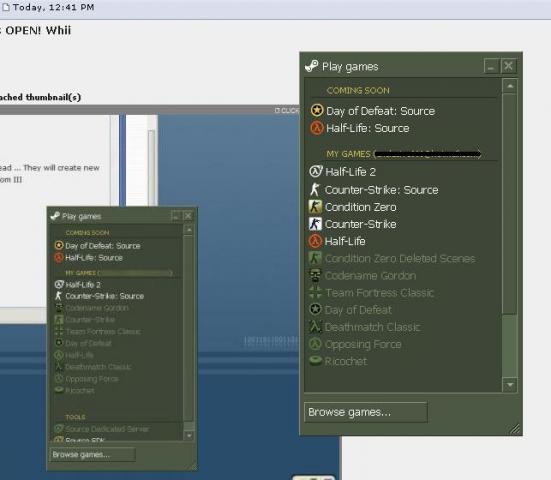Click Codename Gordon icon in large window
The width and height of the screenshot is (551, 480).
315,275
